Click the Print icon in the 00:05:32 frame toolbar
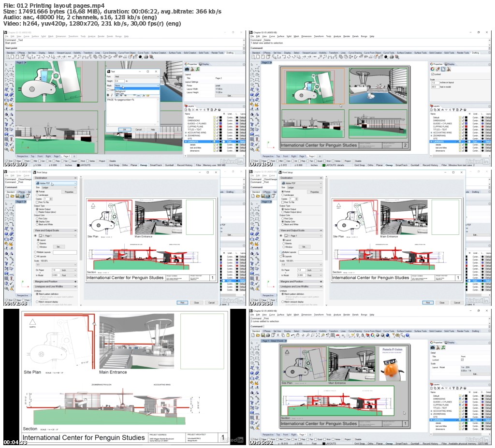Screen dimensions: 495x448 [268, 335]
